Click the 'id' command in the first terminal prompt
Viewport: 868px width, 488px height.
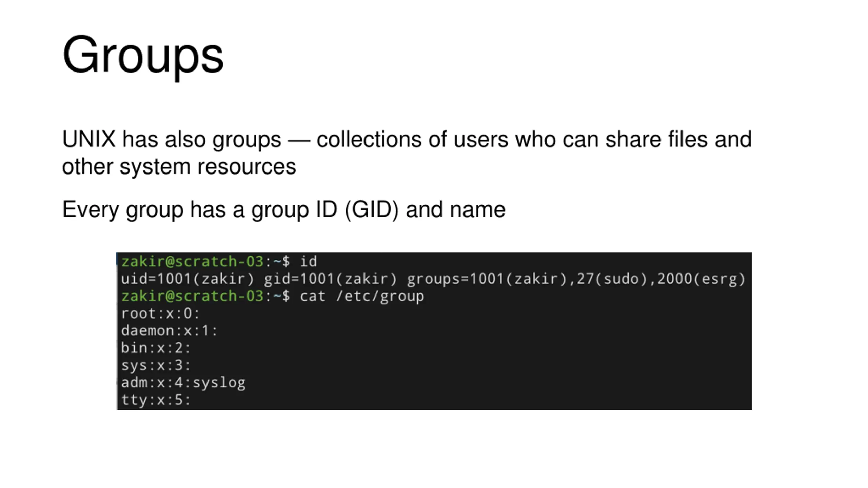coord(308,262)
